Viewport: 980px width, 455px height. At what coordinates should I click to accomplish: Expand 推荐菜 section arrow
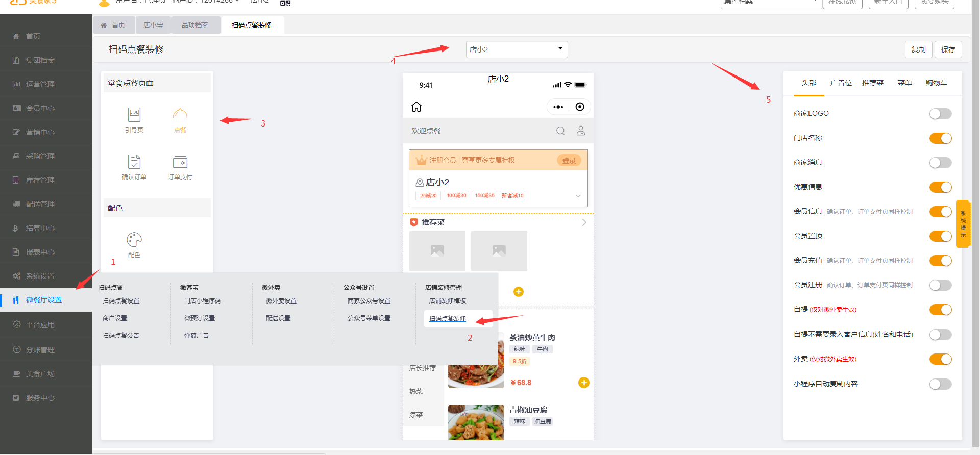(584, 222)
